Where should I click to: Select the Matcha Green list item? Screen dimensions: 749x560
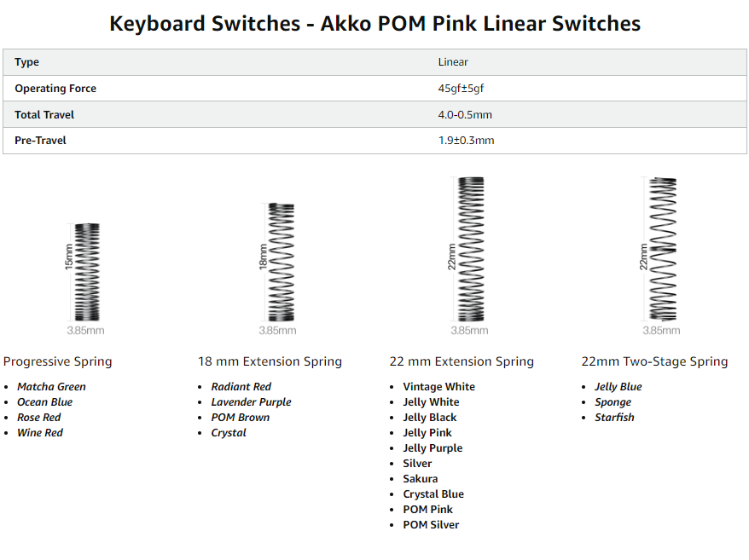tap(51, 387)
